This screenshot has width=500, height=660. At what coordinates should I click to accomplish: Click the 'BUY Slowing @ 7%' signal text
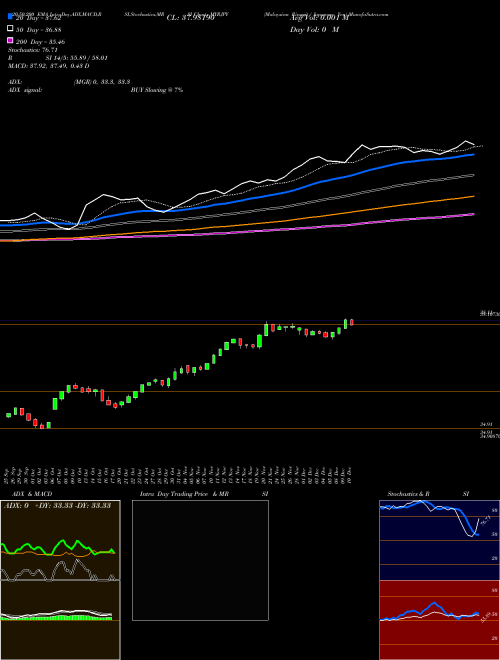coord(157,90)
